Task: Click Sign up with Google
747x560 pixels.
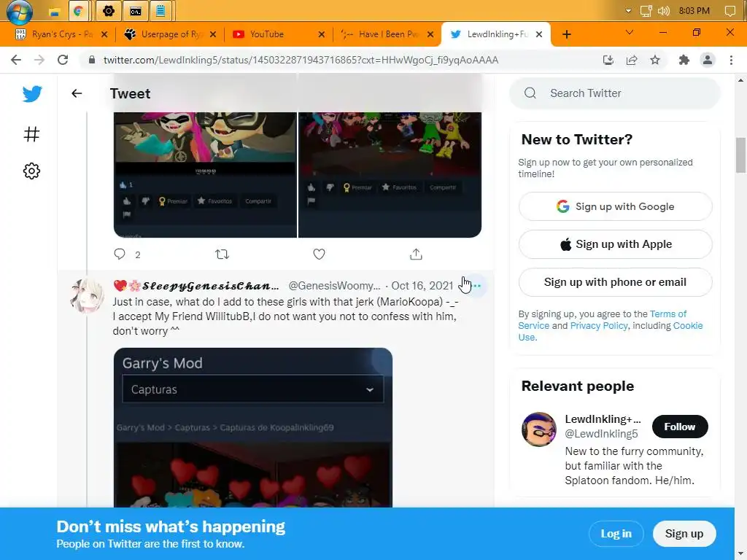Action: tap(615, 206)
